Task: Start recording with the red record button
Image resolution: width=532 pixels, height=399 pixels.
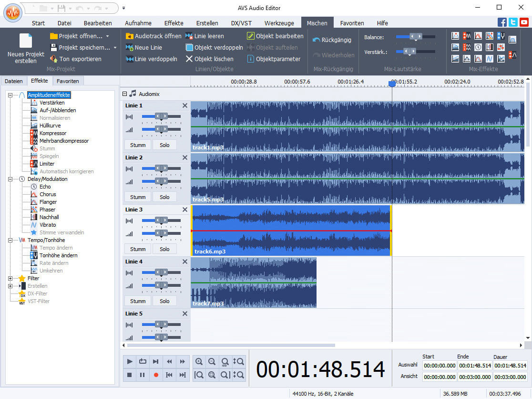Action: (156, 375)
